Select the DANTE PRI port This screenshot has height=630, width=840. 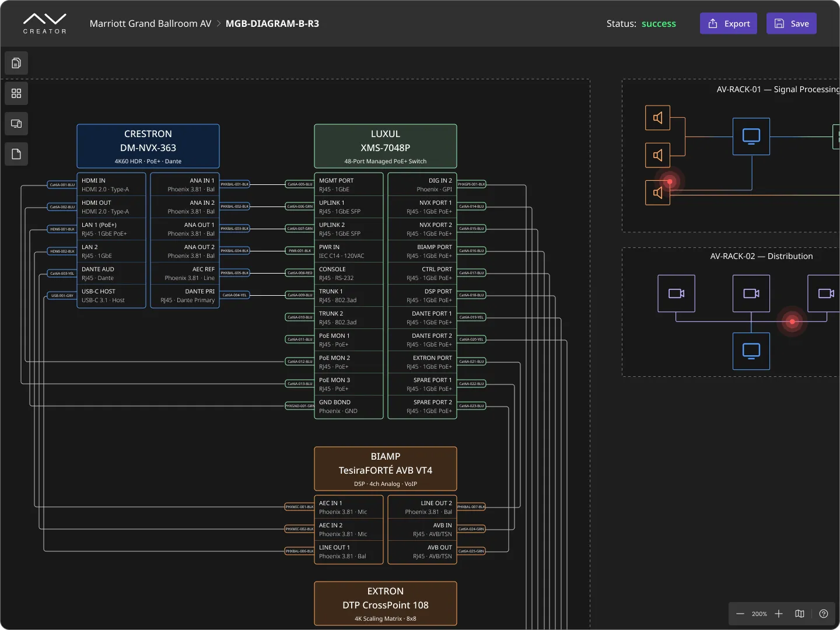tap(185, 295)
